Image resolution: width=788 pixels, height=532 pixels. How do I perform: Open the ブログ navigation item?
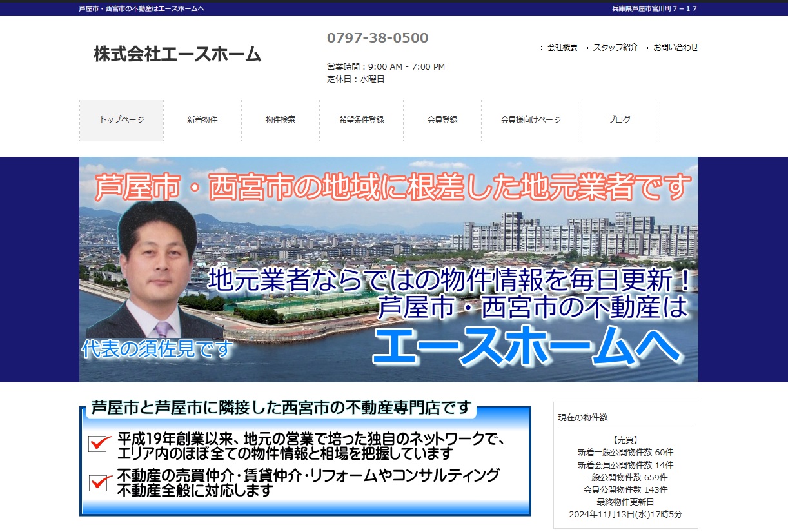[x=619, y=120]
